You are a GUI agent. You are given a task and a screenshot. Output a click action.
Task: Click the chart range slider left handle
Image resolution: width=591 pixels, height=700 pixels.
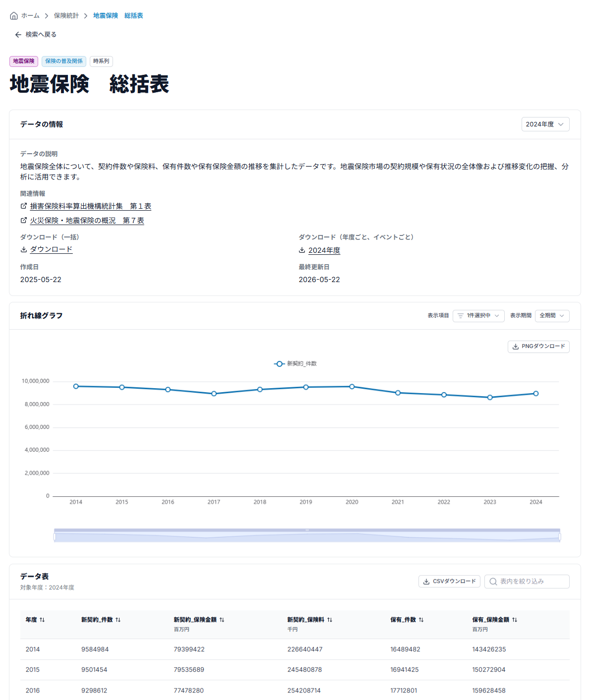click(55, 537)
